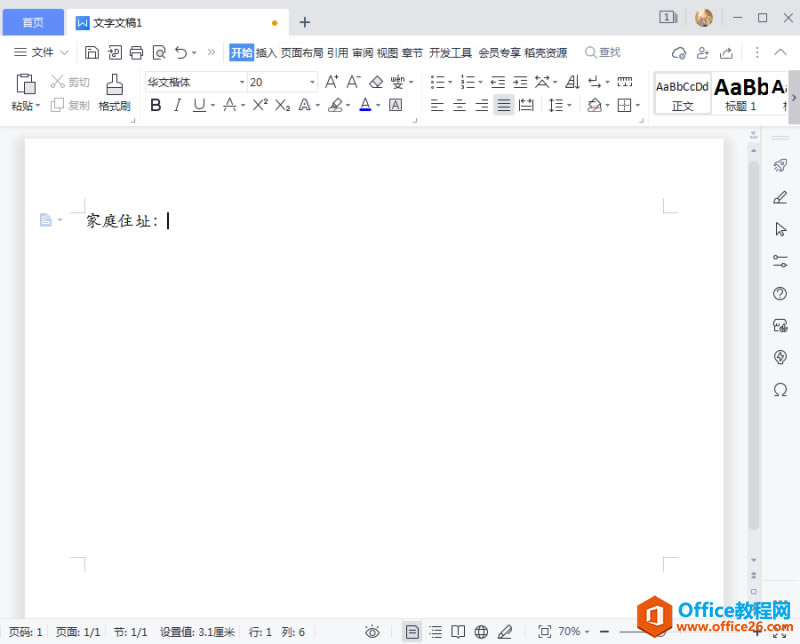Set justified alignment
The height and width of the screenshot is (644, 800).
click(504, 105)
